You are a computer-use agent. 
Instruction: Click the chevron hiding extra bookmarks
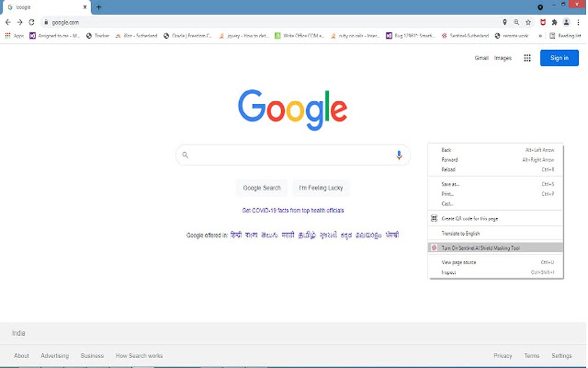540,35
